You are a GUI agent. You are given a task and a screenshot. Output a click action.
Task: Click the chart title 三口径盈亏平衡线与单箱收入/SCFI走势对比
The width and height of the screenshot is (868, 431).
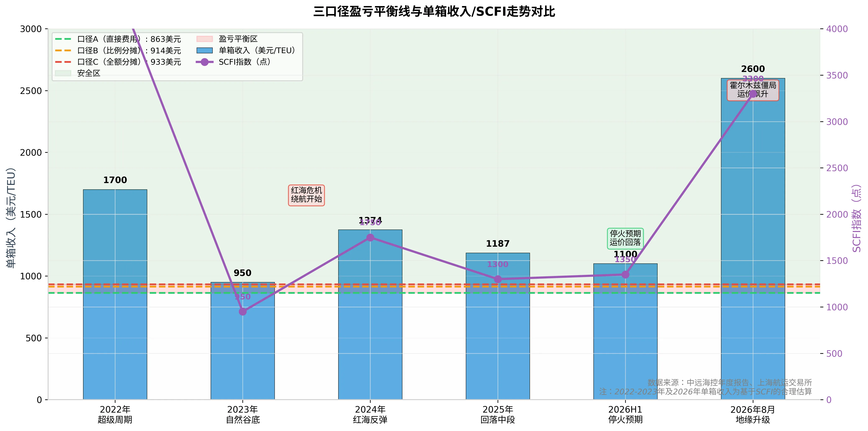434,12
